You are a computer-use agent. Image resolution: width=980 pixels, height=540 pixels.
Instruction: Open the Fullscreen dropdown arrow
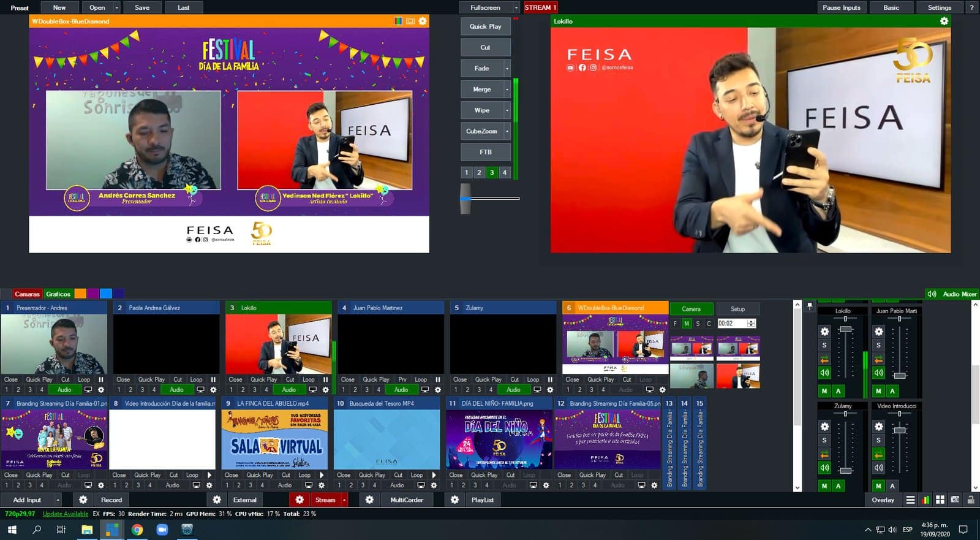click(x=516, y=8)
